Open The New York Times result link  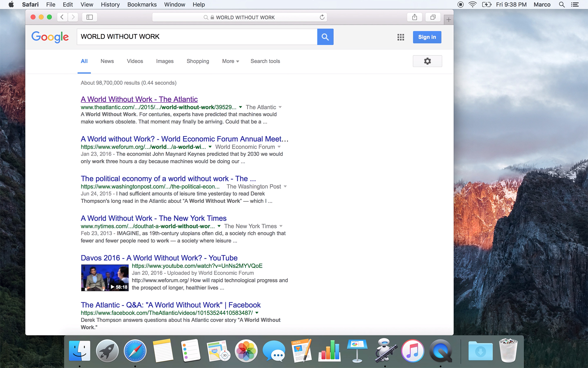(x=153, y=218)
